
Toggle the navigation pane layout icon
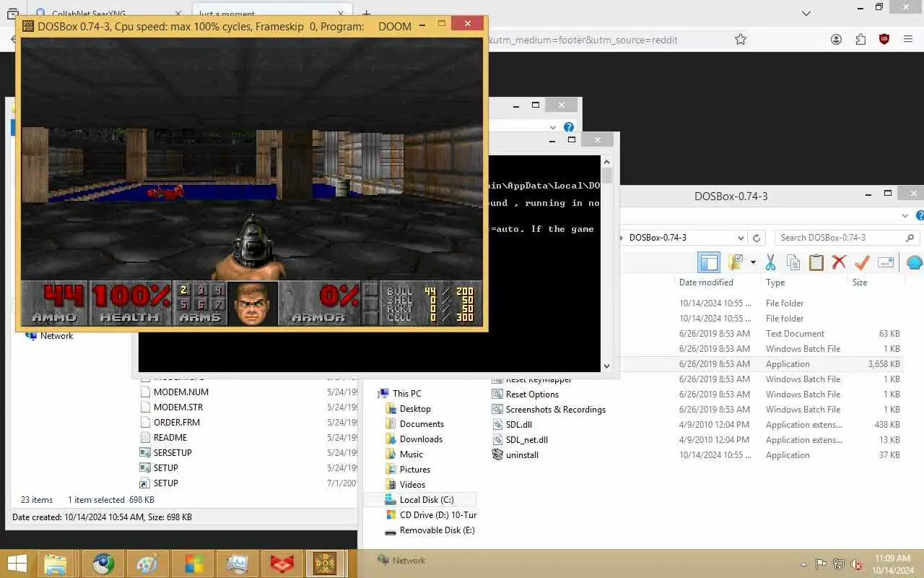[x=709, y=262]
